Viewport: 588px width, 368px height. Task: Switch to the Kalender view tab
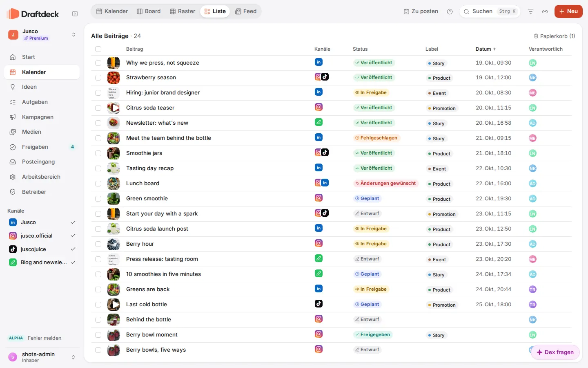tap(112, 11)
